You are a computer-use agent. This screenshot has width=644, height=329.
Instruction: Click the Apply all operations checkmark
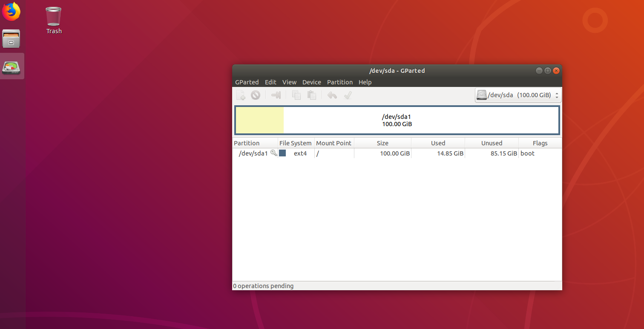point(348,95)
